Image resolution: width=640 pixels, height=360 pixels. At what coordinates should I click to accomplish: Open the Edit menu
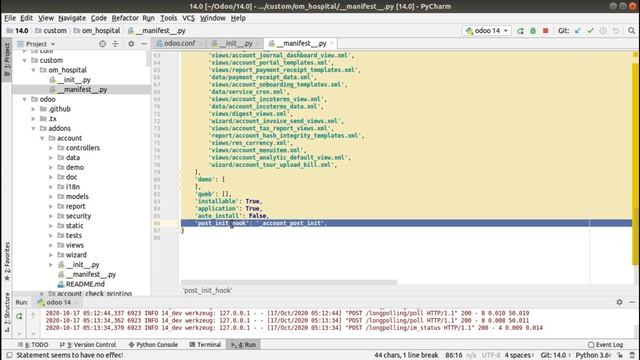pyautogui.click(x=26, y=18)
